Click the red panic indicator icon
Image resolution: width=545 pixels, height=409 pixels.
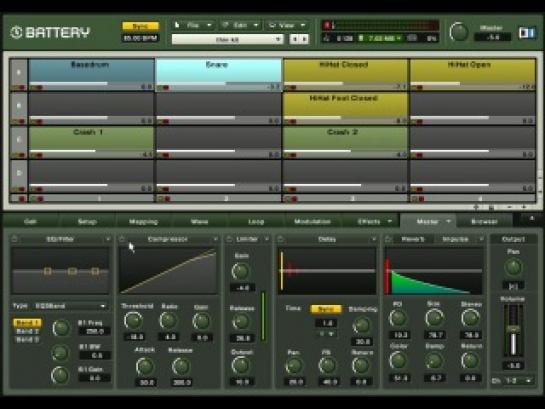pos(327,25)
